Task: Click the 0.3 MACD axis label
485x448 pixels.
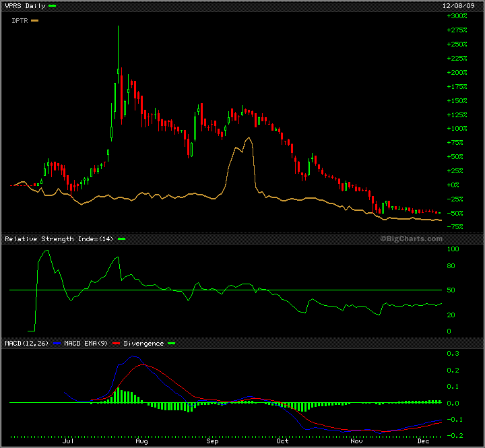Action: (x=453, y=354)
